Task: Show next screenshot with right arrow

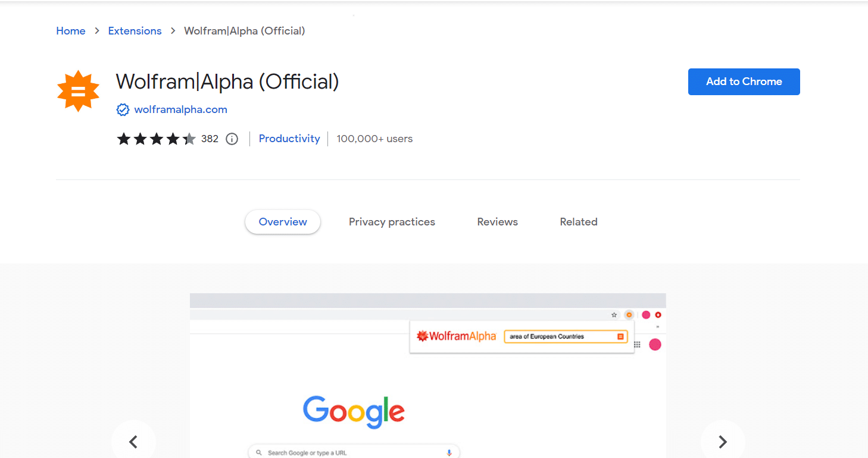Action: (x=723, y=441)
